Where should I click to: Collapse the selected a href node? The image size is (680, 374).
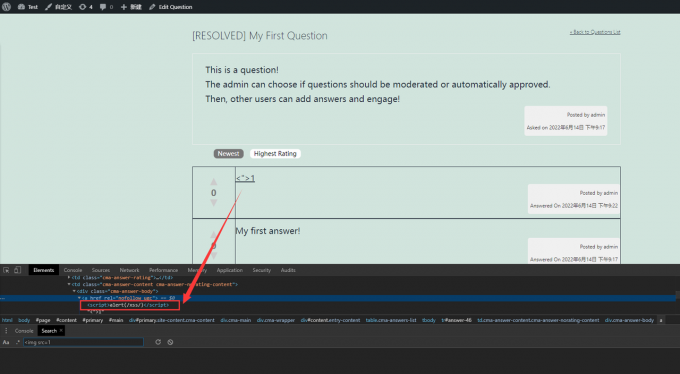click(79, 298)
